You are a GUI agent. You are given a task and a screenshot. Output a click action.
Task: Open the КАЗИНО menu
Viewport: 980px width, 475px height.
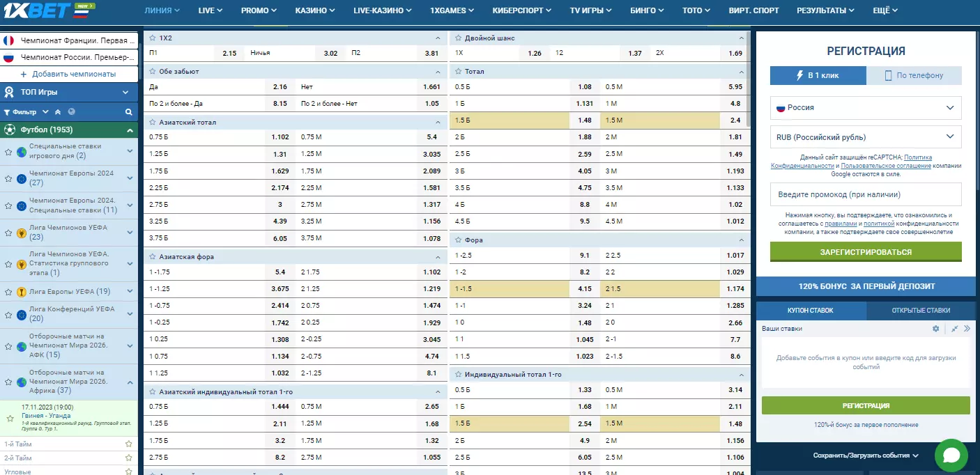tap(314, 10)
